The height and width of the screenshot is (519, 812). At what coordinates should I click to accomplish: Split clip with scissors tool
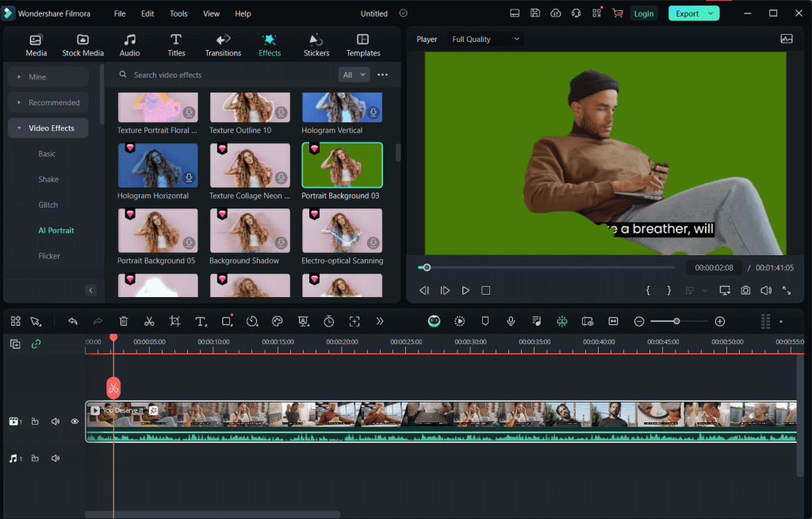tap(149, 322)
